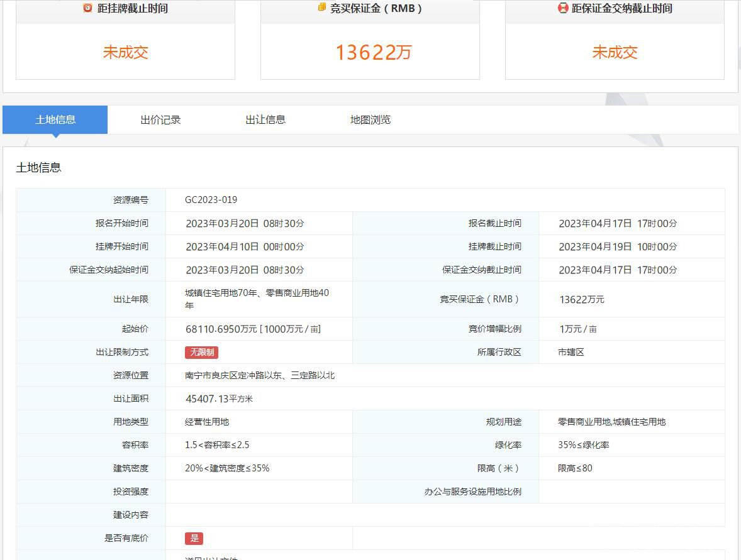Click the bid increment 1万元/亩

tap(577, 329)
